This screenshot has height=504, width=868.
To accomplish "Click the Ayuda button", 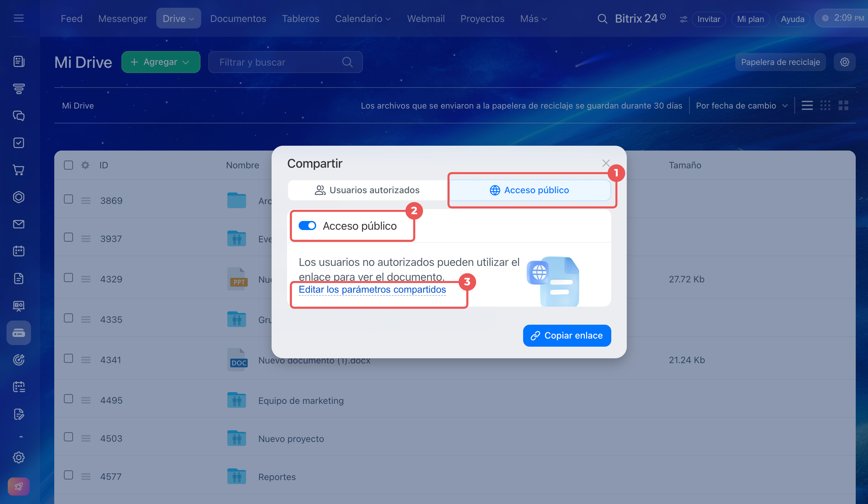I will pyautogui.click(x=792, y=19).
